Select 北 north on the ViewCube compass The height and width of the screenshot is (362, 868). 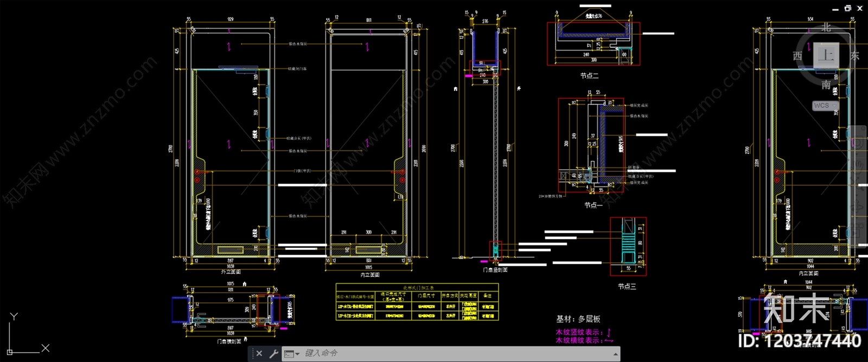click(826, 27)
